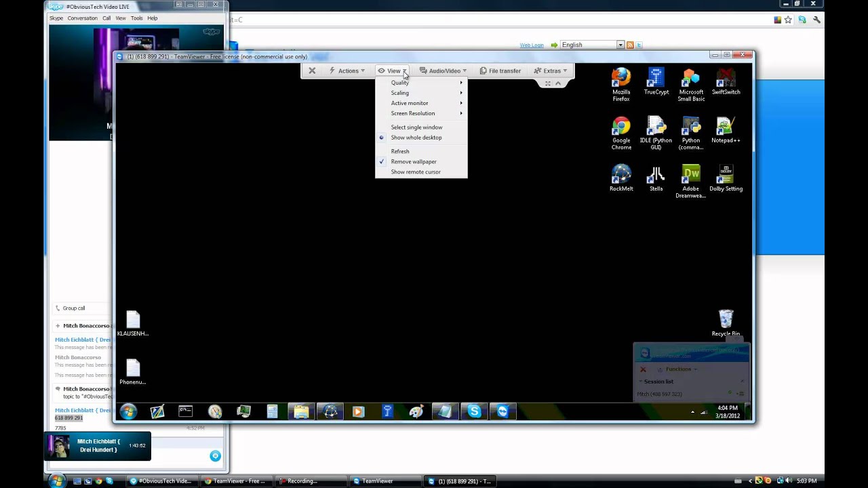Open the Skype Tools menu
This screenshot has height=488, width=868.
136,18
